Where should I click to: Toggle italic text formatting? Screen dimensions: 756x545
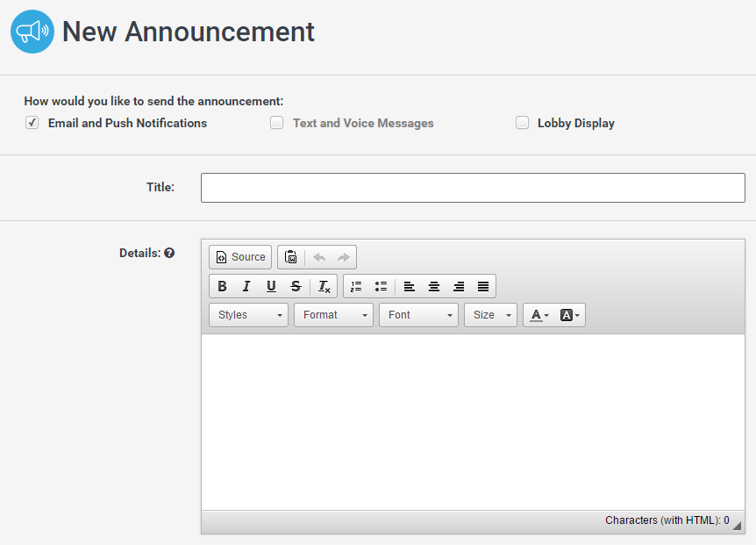coord(246,286)
